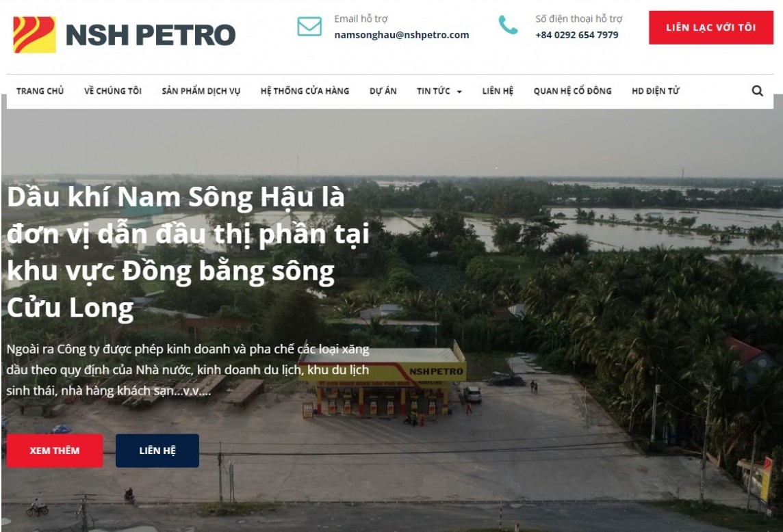Screen dimensions: 783x532
Task: Click the red Xem Thêm button
Action: click(x=55, y=451)
